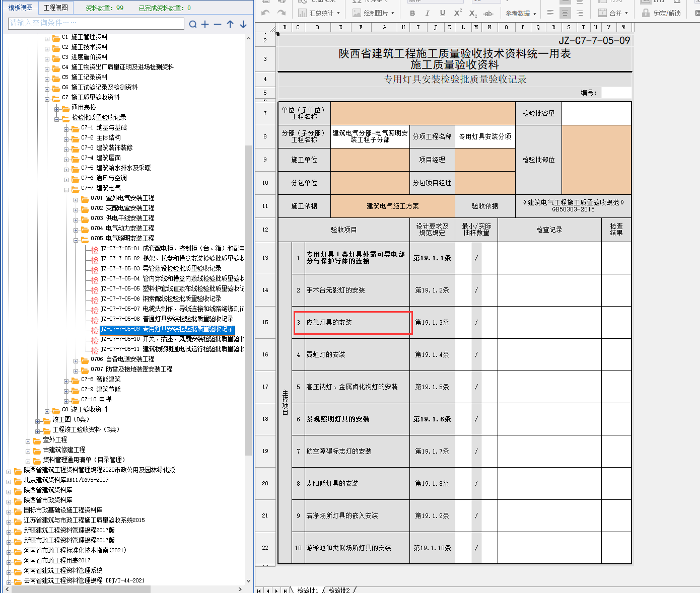Screen dimensions: 700x593
Task: Undo the last action in the toolbar
Action: point(265,13)
